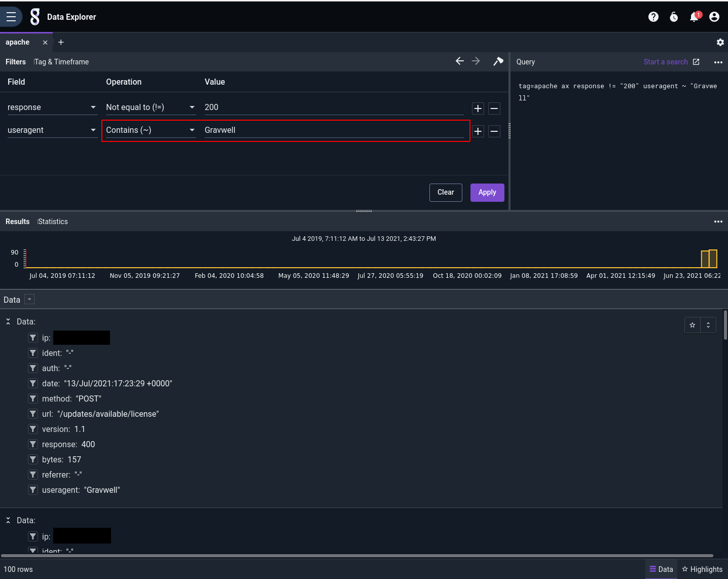728x579 pixels.
Task: Open the response field dropdown
Action: tap(52, 107)
